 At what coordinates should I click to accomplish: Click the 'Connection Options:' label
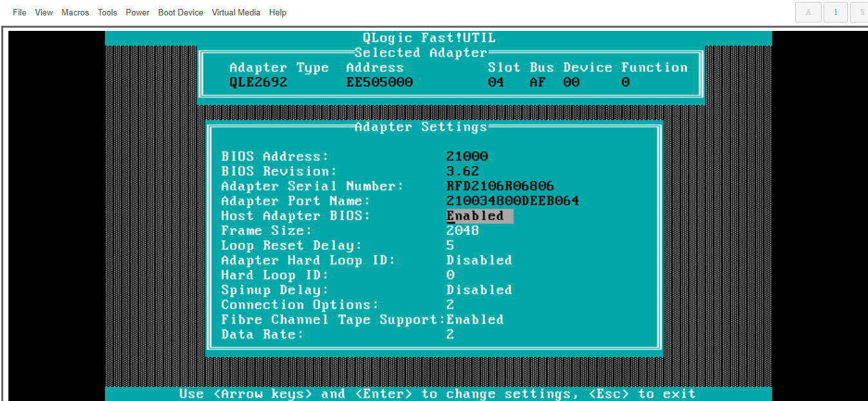coord(300,304)
